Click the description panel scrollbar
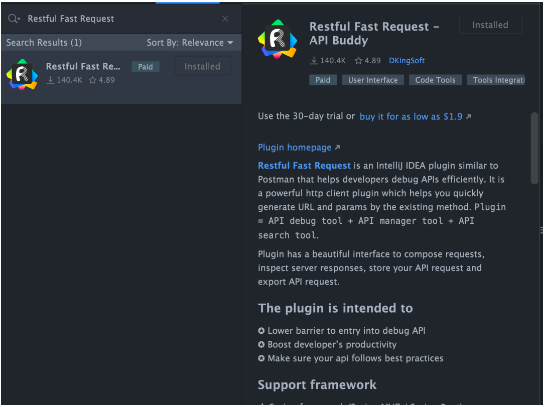 pyautogui.click(x=534, y=148)
